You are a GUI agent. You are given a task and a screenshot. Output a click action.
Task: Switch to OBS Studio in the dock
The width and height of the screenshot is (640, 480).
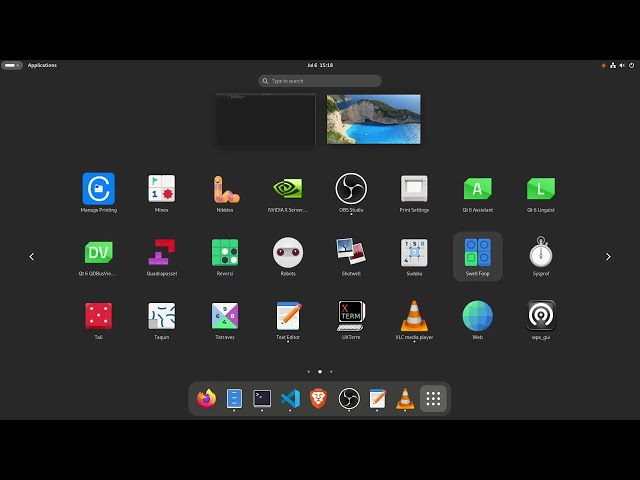coord(349,398)
